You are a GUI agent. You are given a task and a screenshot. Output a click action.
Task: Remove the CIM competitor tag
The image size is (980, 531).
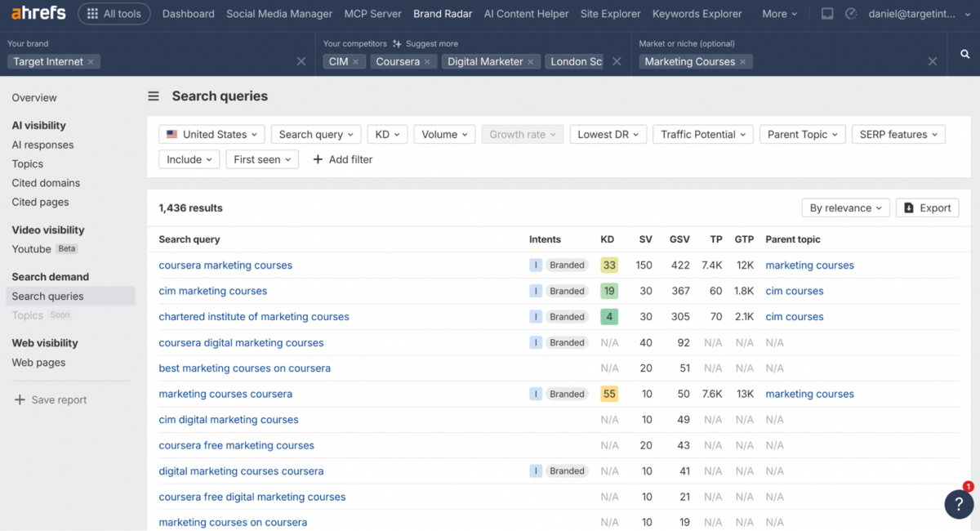355,62
